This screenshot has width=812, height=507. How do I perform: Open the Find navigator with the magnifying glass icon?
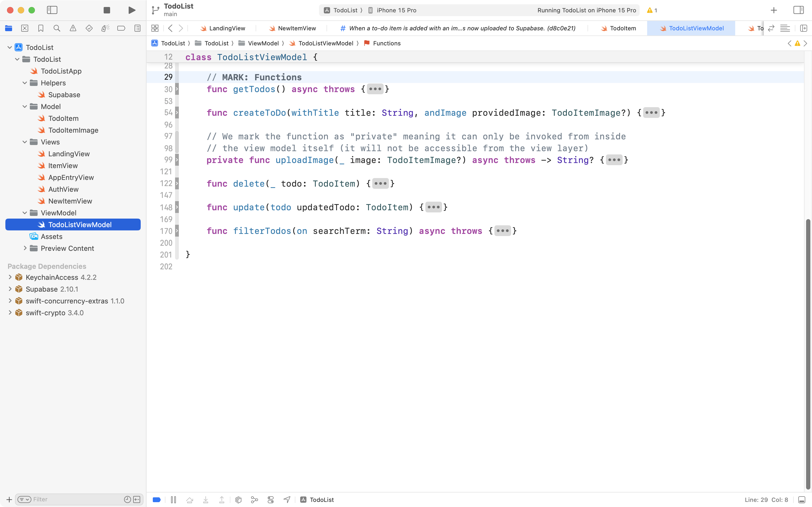pyautogui.click(x=57, y=28)
